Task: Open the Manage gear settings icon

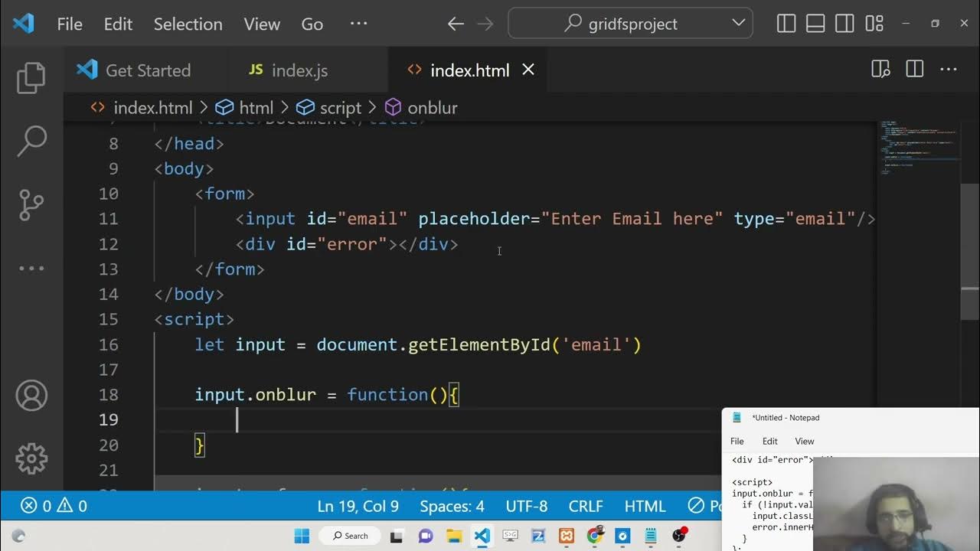Action: coord(31,458)
